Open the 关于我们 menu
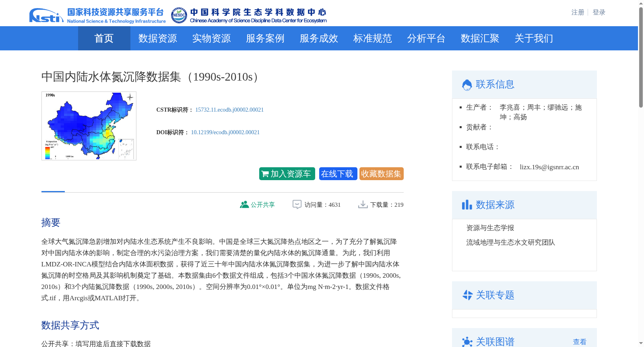 point(534,38)
